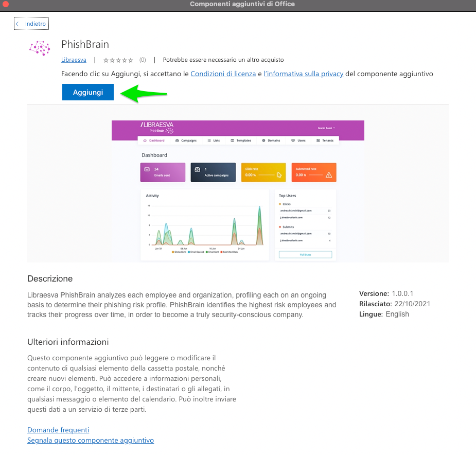
Task: Click the PhishBrain logo icon
Action: click(x=40, y=48)
